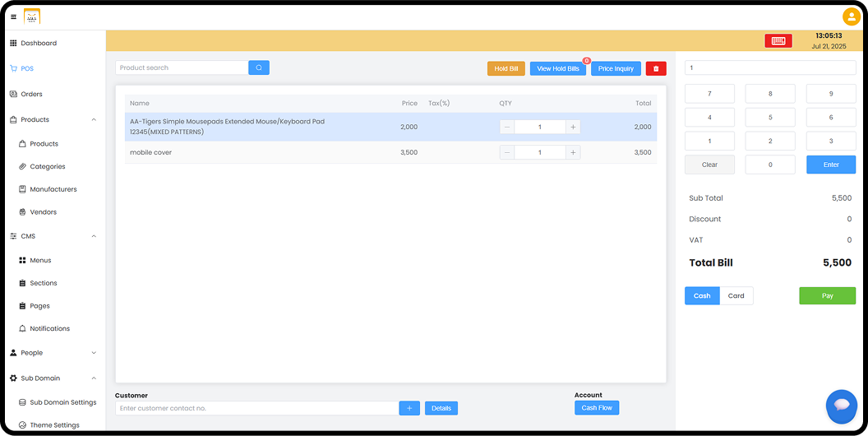
Task: Decrease quantity of AA-Tigers mousepad
Action: tap(507, 127)
